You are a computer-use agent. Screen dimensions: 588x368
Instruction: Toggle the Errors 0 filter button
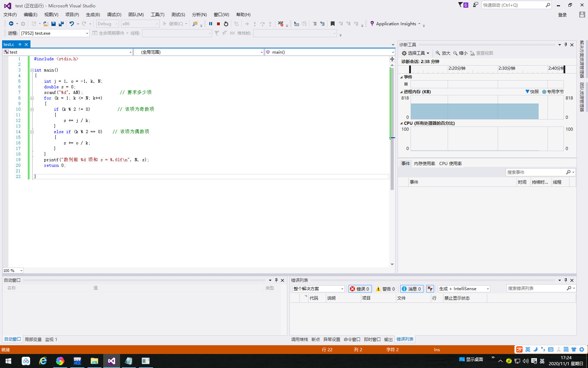[360, 289]
